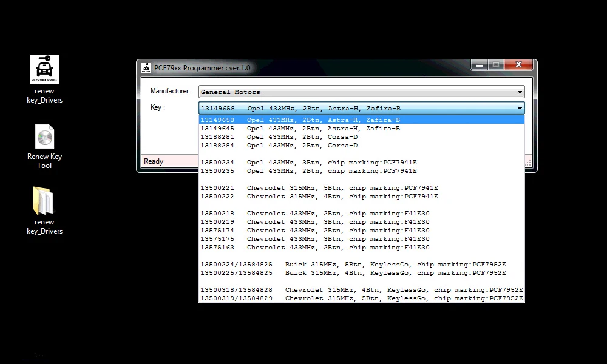Select key 13500319/13584829 Chevrolet 5Btn KeylessGo

[362, 298]
